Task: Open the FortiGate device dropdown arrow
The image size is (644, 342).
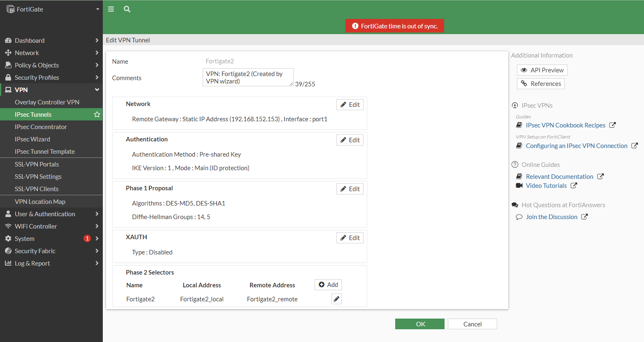Action: point(97,9)
